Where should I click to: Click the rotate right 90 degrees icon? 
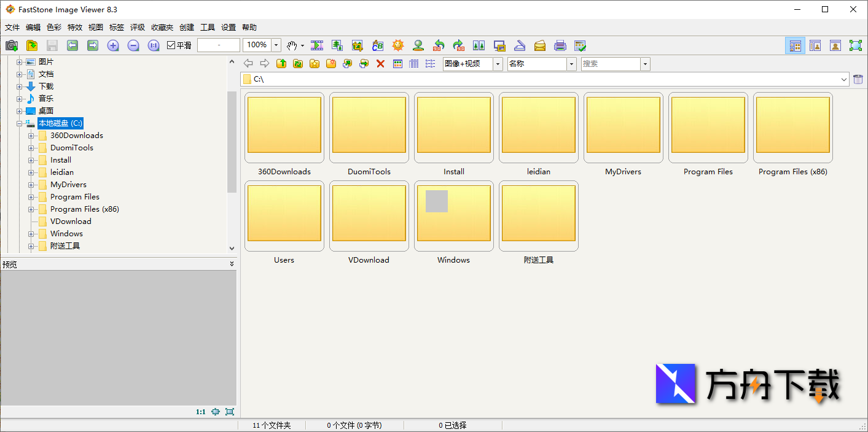(459, 45)
